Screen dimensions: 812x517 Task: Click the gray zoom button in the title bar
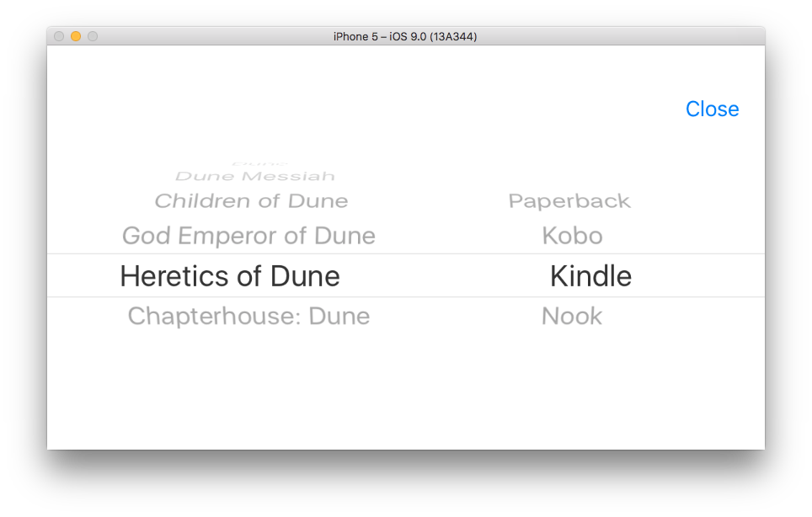click(93, 36)
